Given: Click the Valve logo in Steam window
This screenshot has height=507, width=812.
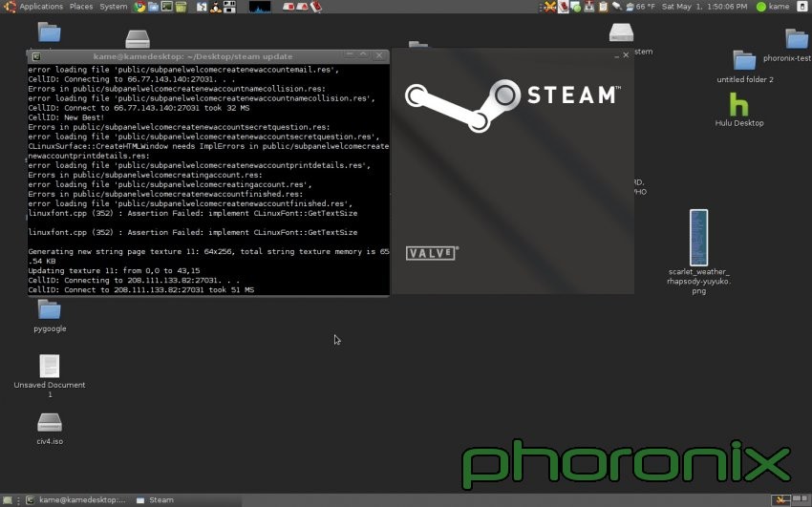Looking at the screenshot, I should (x=432, y=253).
